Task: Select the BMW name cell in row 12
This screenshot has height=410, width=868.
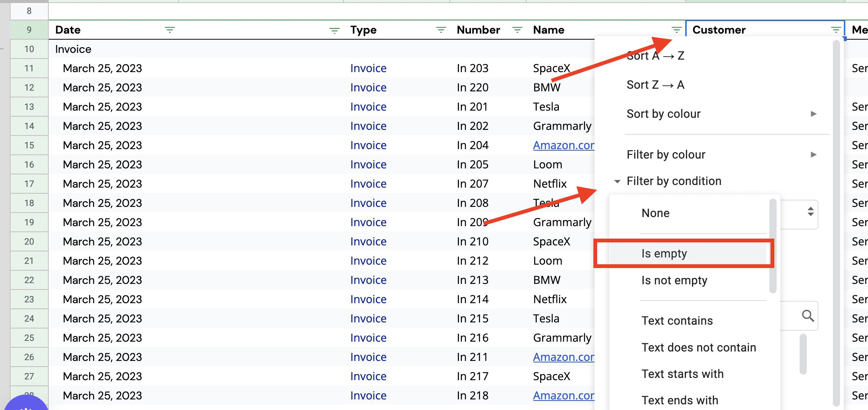Action: click(547, 88)
